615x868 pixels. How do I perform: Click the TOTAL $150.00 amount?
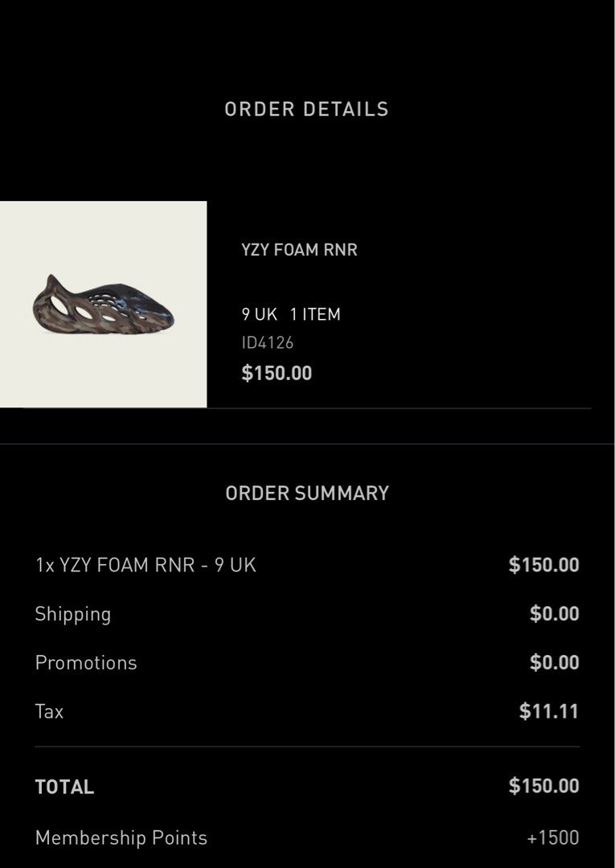[x=544, y=786]
